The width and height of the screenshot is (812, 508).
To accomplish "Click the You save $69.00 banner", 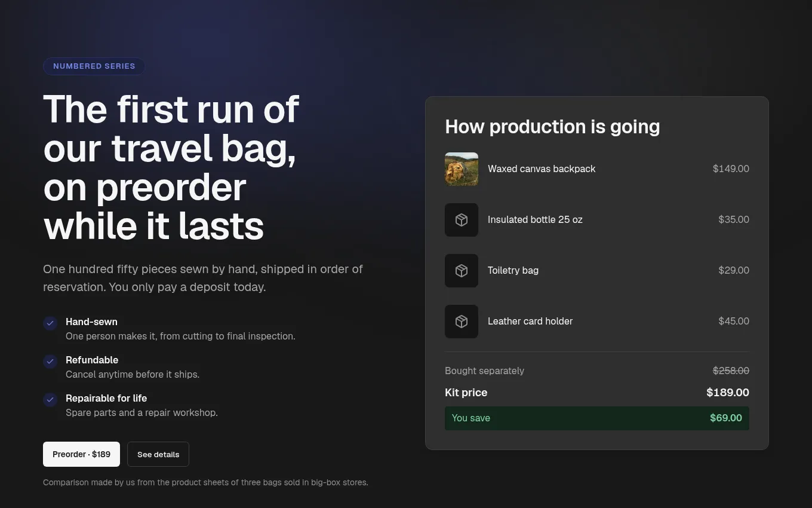I will pos(597,418).
